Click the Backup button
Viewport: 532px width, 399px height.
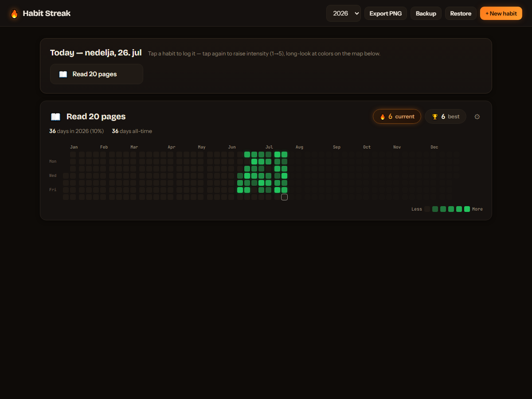[426, 13]
